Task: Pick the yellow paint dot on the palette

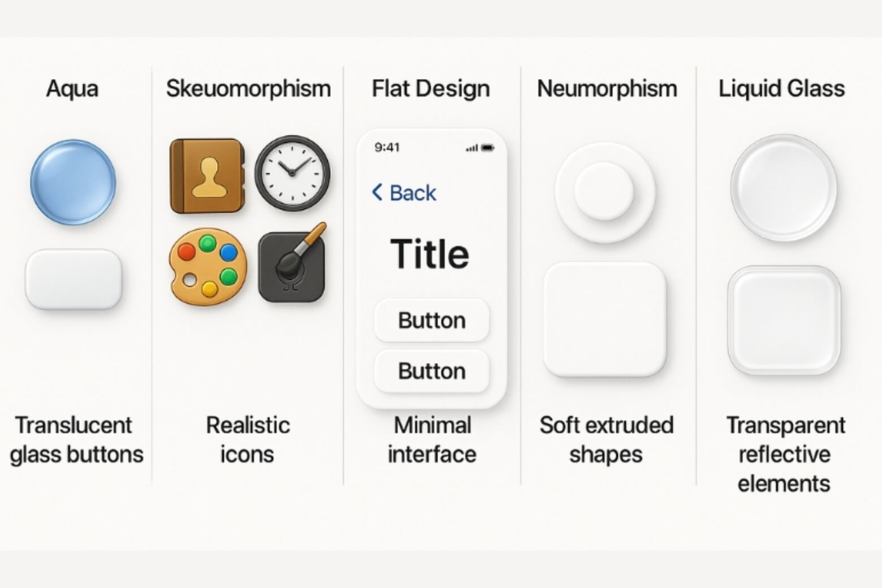Action: tap(210, 289)
